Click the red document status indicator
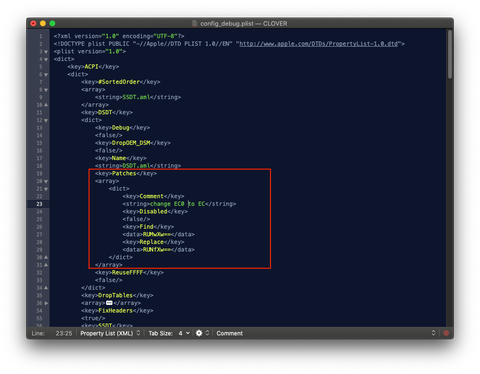480x374 pixels. point(446,333)
